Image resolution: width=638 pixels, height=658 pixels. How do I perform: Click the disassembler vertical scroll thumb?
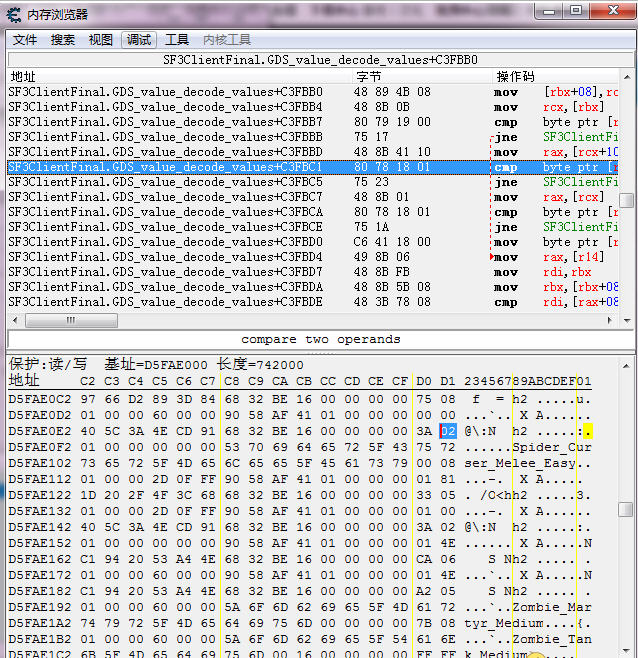click(x=627, y=200)
